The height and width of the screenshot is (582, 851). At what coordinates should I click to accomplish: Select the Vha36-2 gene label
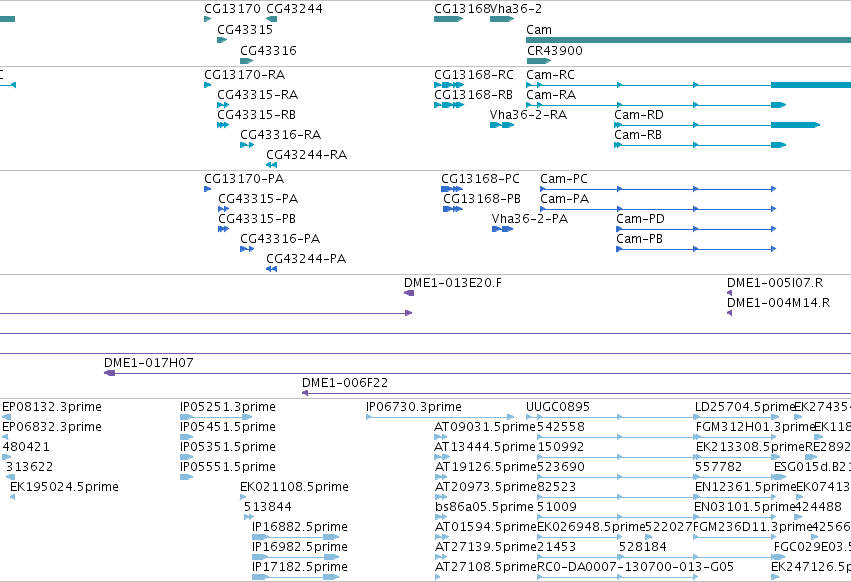point(516,9)
